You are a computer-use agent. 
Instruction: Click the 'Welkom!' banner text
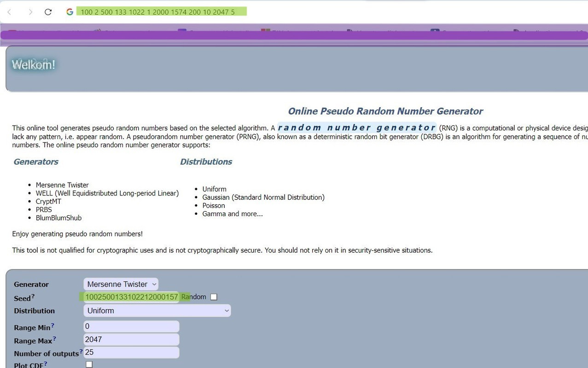33,65
